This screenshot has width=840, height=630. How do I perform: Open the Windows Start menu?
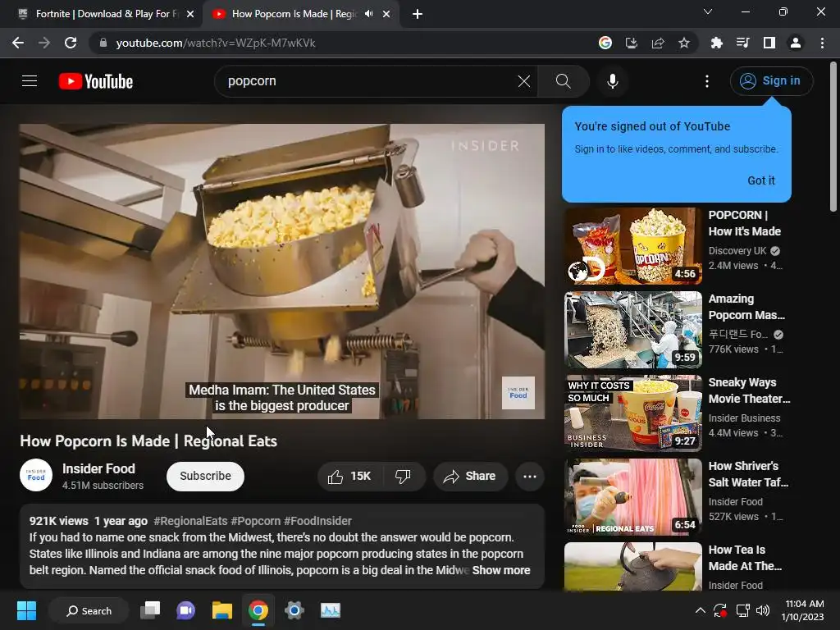(26, 610)
